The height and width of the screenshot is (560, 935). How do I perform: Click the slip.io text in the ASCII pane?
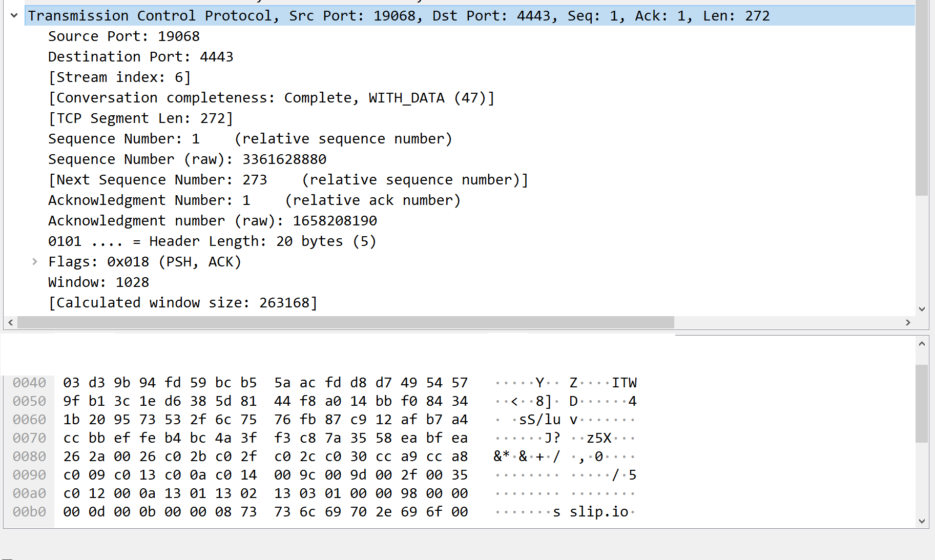(x=600, y=511)
